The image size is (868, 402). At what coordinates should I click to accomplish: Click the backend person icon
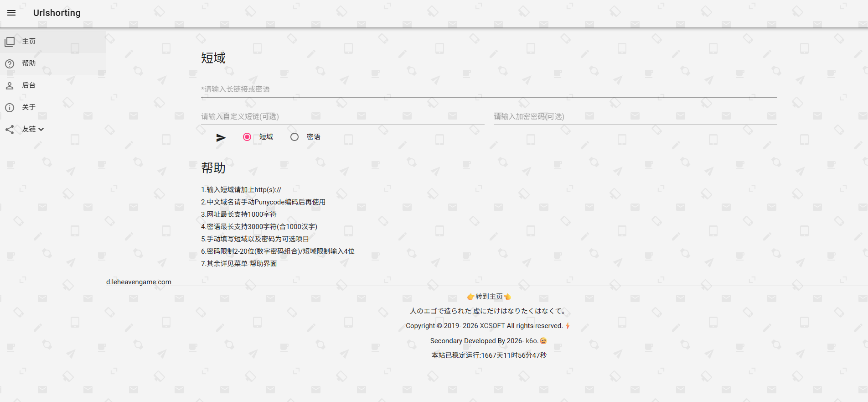10,86
